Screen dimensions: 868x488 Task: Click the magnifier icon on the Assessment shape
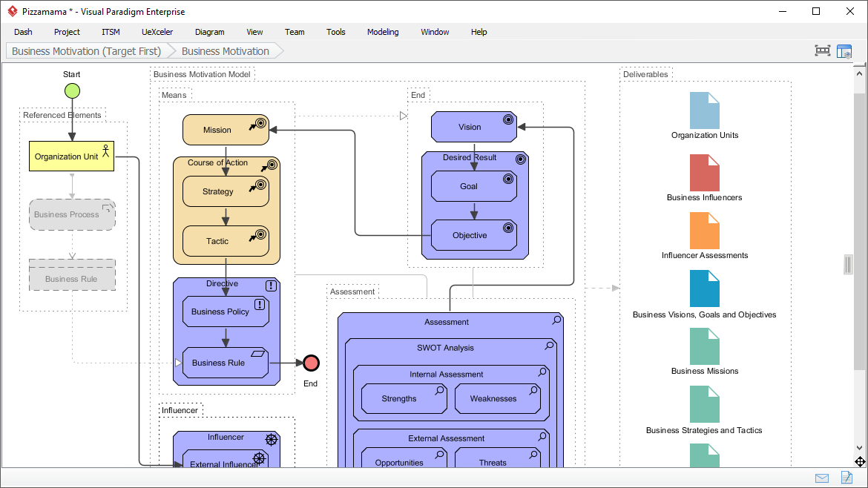pyautogui.click(x=556, y=320)
